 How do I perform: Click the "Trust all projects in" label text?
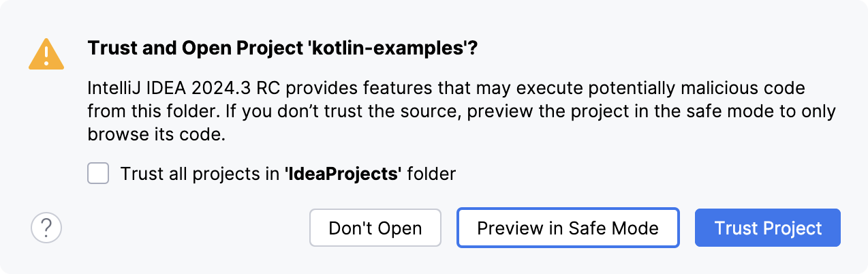tap(200, 174)
